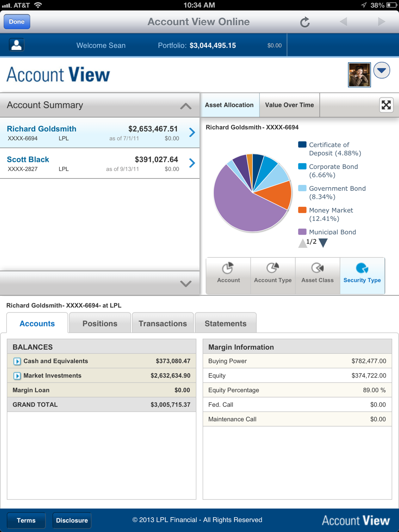Tap the Done button
The width and height of the screenshot is (399, 532).
17,22
